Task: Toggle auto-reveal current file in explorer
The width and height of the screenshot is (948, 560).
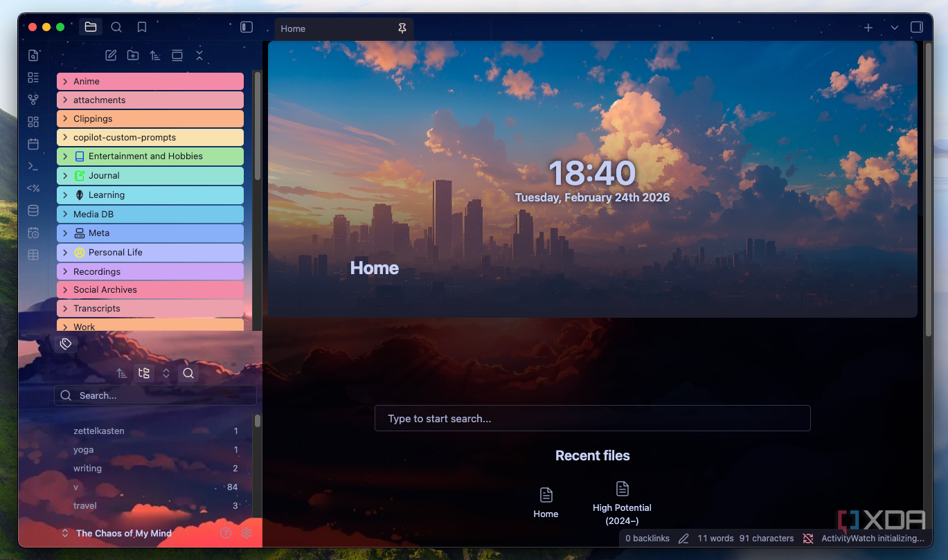Action: [x=177, y=55]
